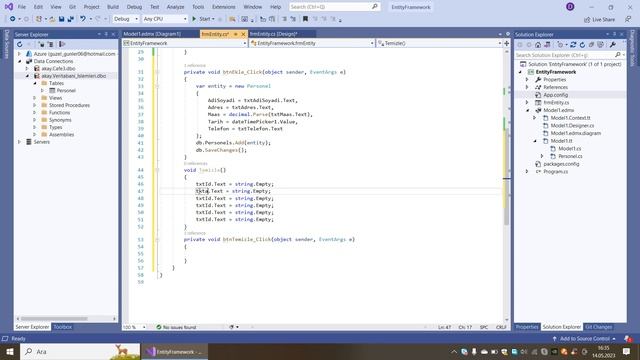Viewport: 640px width, 360px height.
Task: Collapse the Data Connections node
Action: 19,61
